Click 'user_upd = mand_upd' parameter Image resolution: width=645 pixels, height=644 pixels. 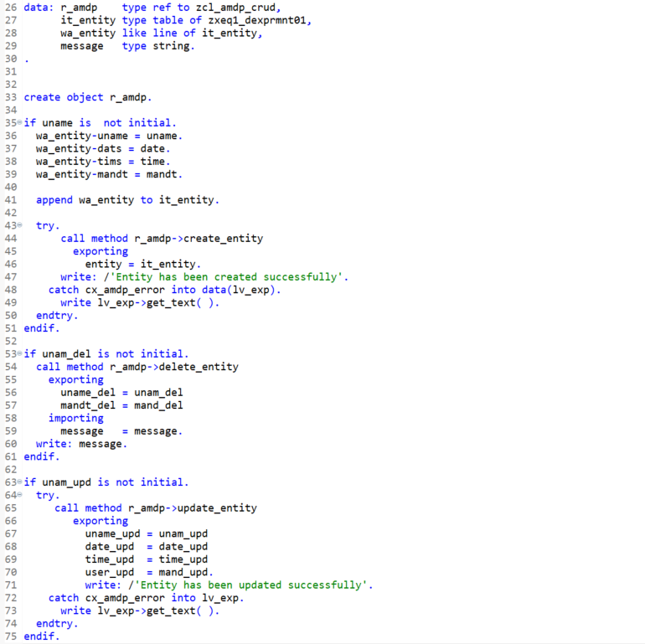click(x=149, y=572)
